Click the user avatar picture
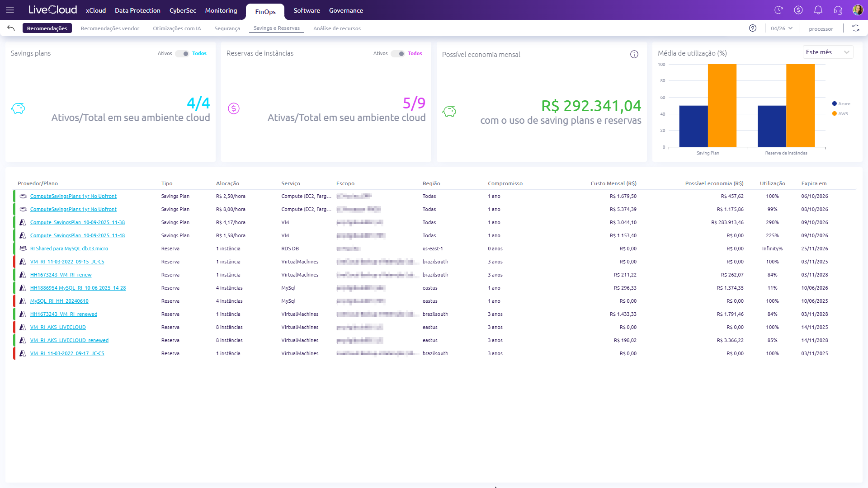 858,10
